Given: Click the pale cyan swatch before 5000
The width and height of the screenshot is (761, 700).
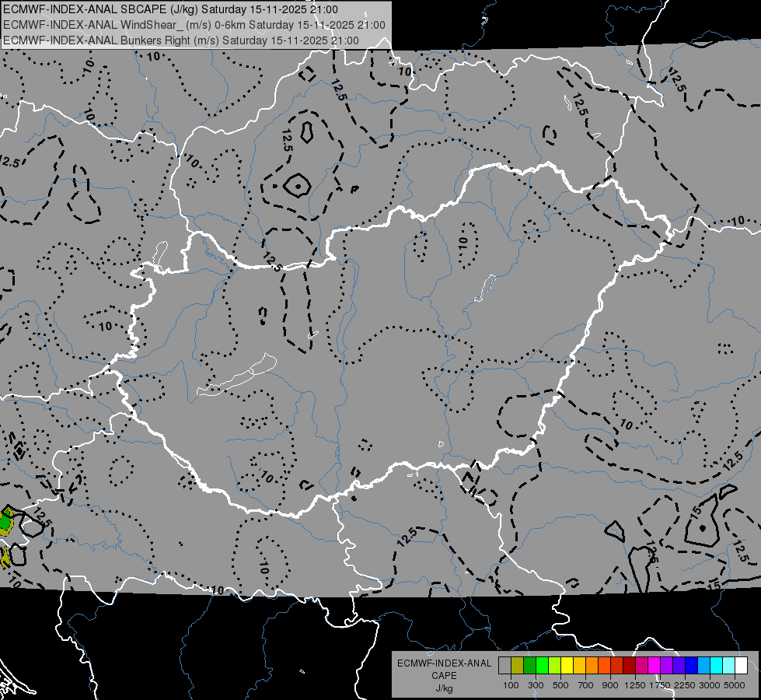Looking at the screenshot, I should pos(728,666).
